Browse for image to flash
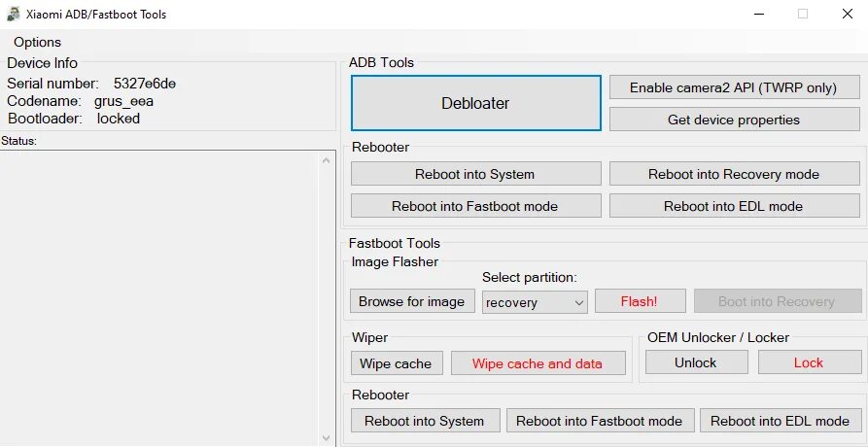Image resolution: width=868 pixels, height=447 pixels. [x=412, y=301]
